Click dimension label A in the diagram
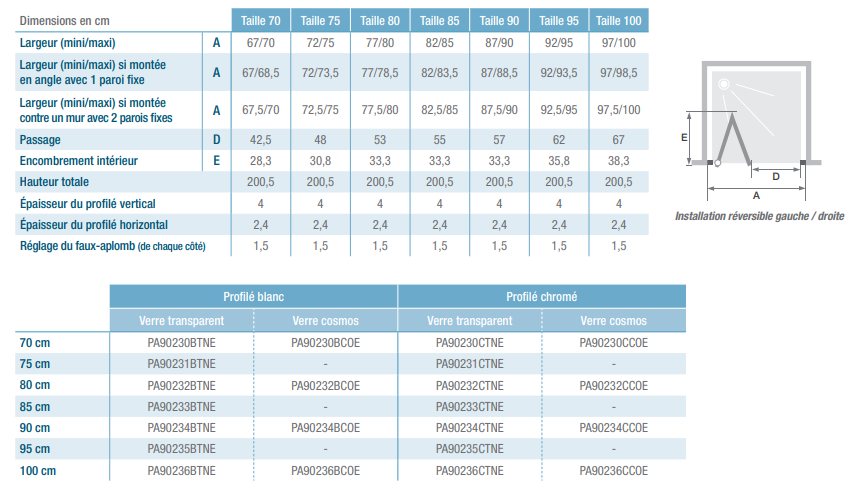Screen dimensions: 853x489 756,195
